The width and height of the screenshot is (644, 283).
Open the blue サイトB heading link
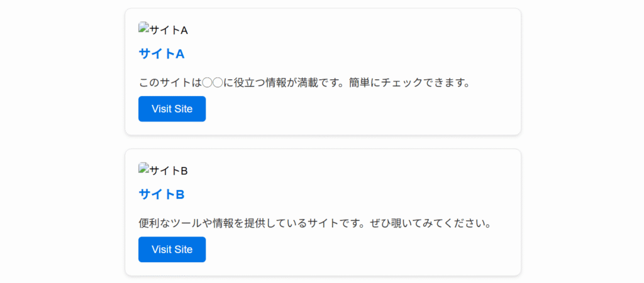pos(161,194)
